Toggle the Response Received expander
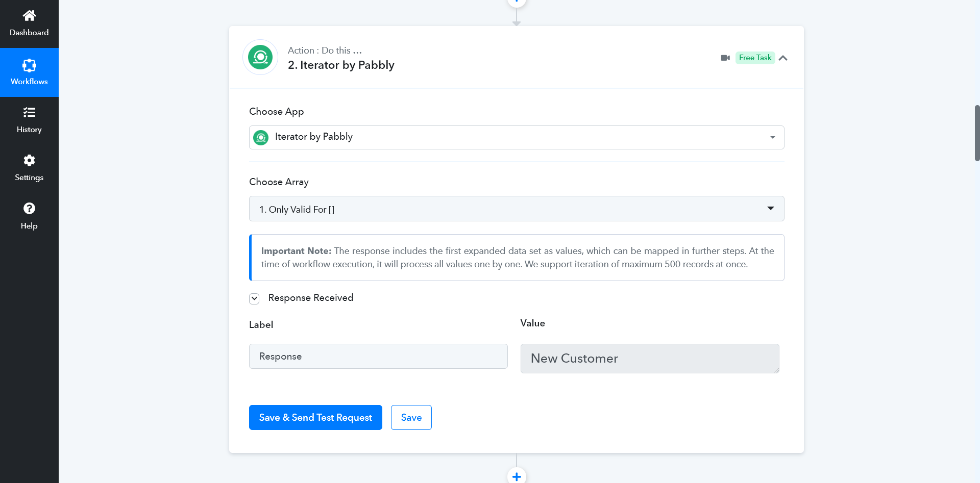Image resolution: width=980 pixels, height=483 pixels. (x=254, y=298)
